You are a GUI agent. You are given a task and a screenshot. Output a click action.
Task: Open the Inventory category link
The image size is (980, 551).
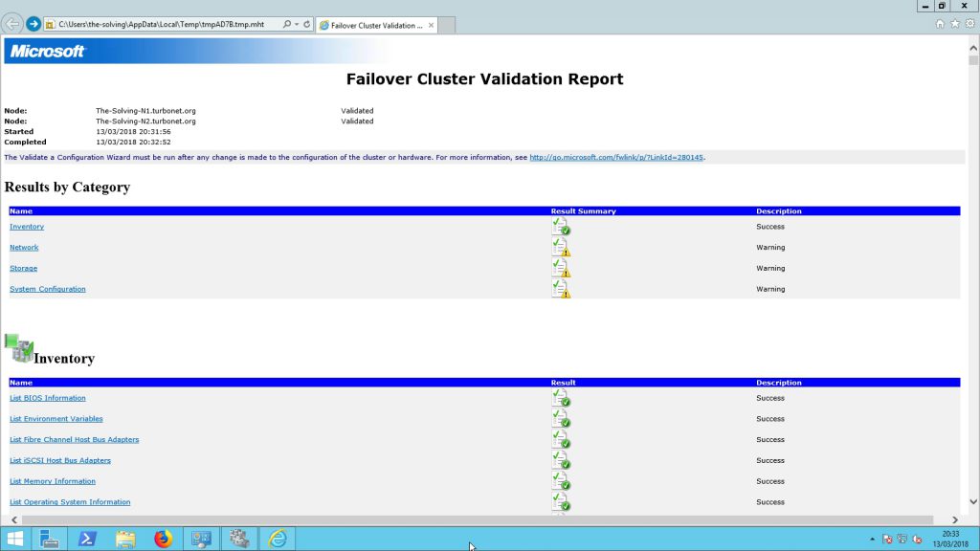tap(26, 226)
